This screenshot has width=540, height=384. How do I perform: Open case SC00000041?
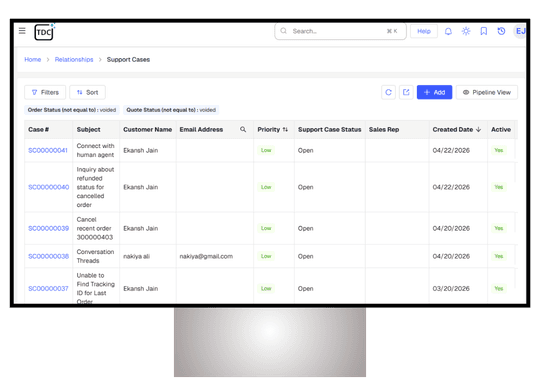(x=48, y=151)
